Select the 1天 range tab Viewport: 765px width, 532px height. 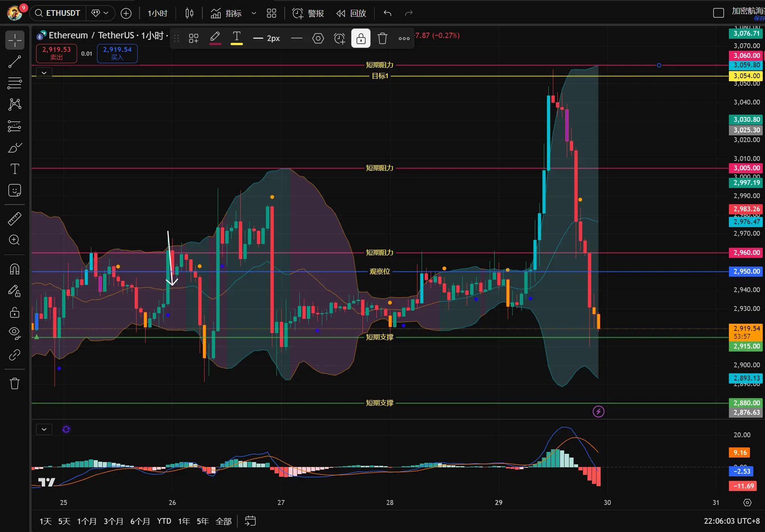46,521
